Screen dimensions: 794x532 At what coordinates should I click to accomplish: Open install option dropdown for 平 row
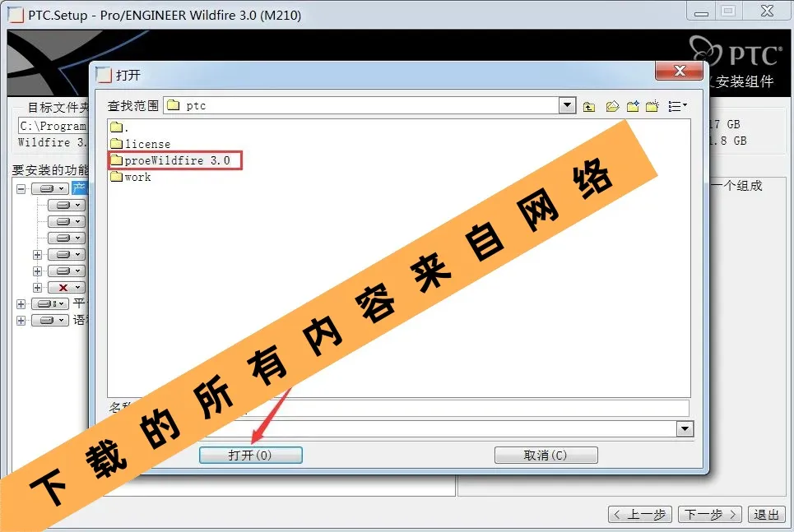[49, 303]
